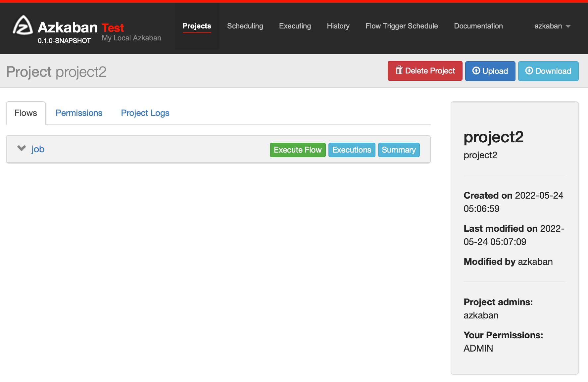Click the project2 description under the heading
This screenshot has height=382, width=588.
coord(480,155)
